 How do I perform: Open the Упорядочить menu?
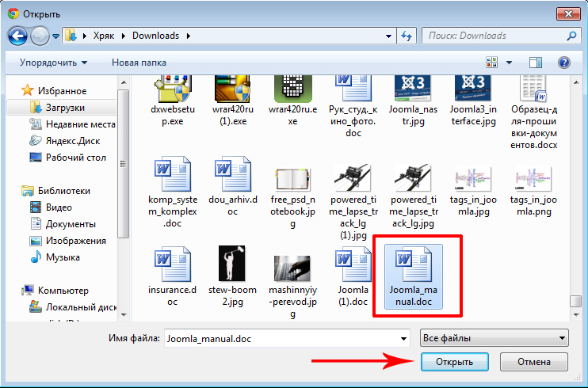(53, 62)
